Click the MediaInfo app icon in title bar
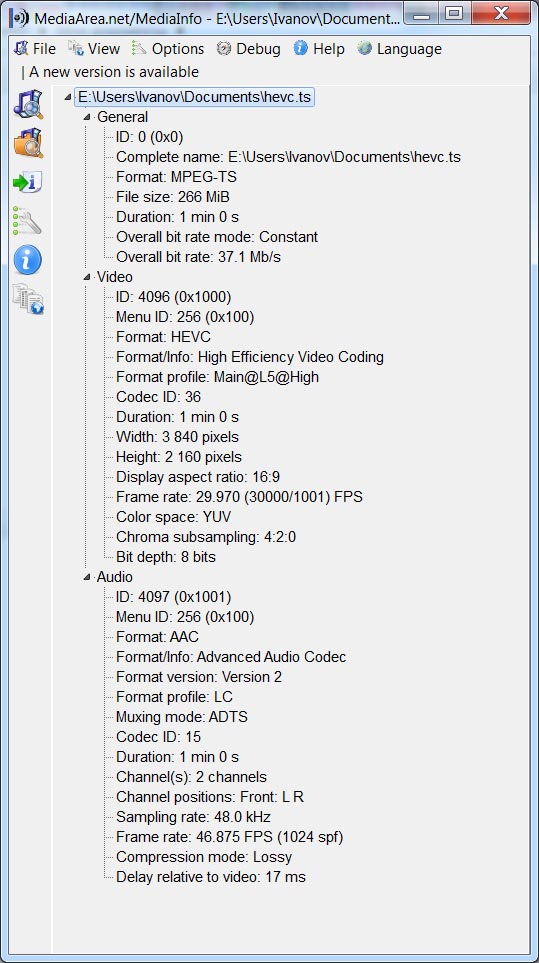 click(20, 17)
